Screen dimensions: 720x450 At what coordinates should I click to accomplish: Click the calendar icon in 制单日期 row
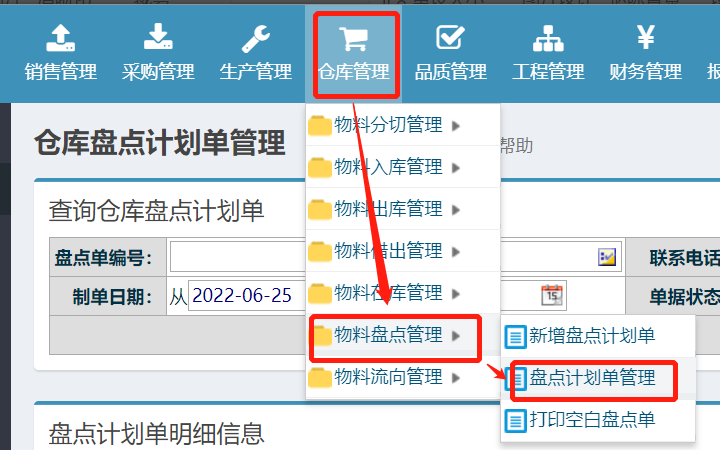552,295
